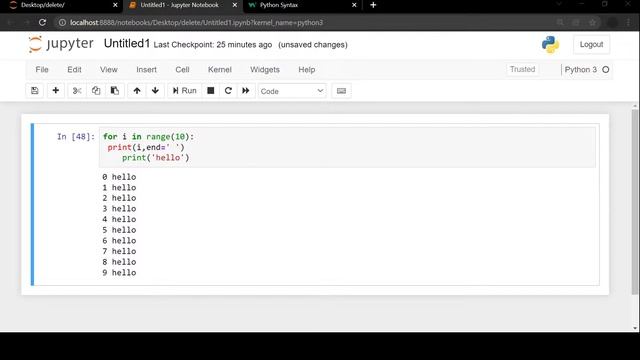Move selected cell down arrow

tap(155, 91)
